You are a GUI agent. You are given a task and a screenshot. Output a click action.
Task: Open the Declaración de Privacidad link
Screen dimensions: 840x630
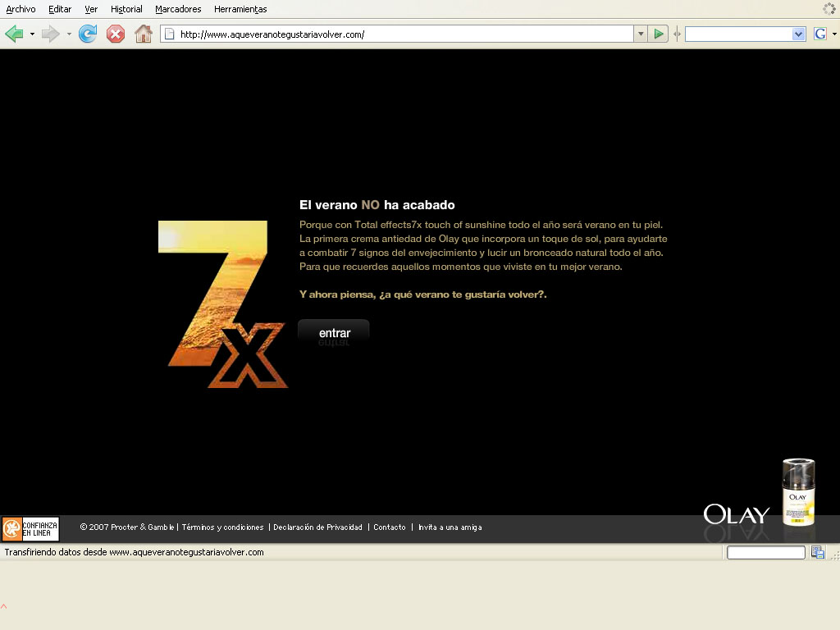tap(317, 527)
